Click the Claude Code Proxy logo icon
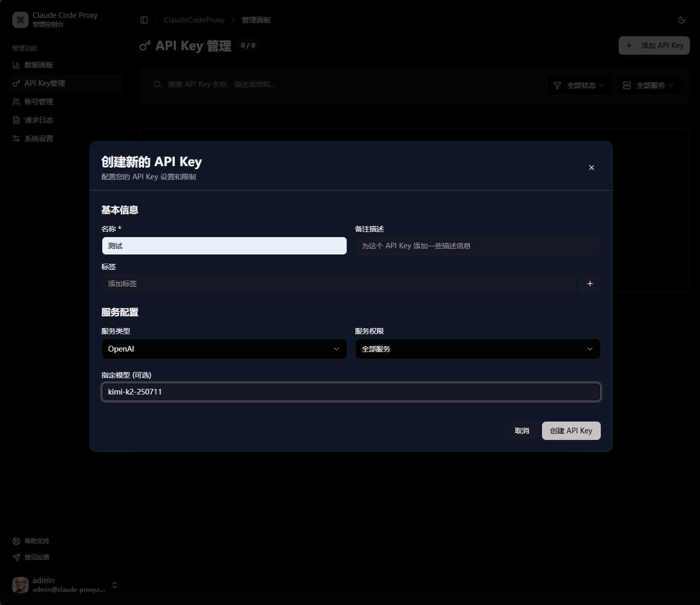The width and height of the screenshot is (700, 605). pyautogui.click(x=20, y=20)
